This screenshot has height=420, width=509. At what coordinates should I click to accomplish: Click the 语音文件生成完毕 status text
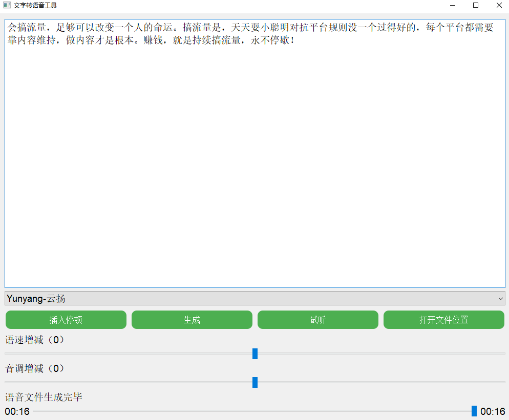point(44,397)
